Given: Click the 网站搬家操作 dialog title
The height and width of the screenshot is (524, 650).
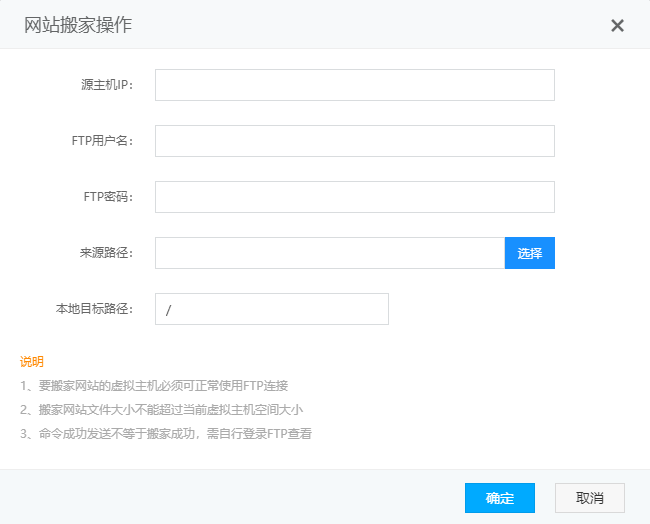Looking at the screenshot, I should [x=78, y=25].
